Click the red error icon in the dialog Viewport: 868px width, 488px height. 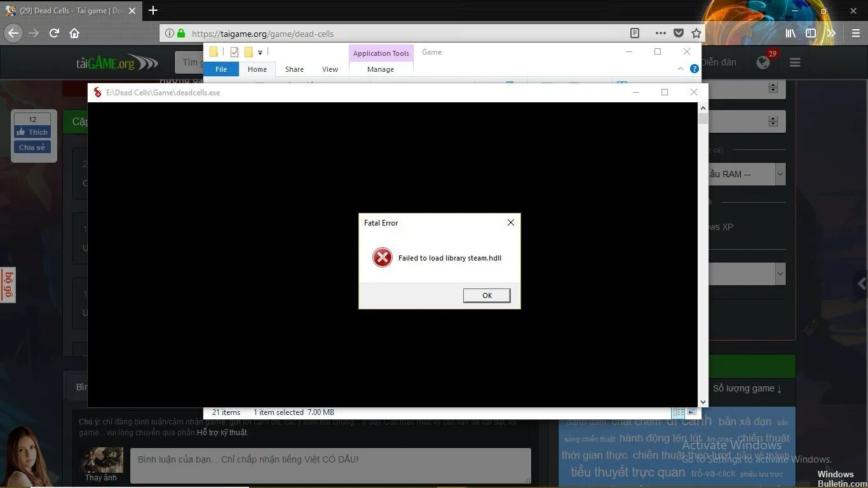382,257
